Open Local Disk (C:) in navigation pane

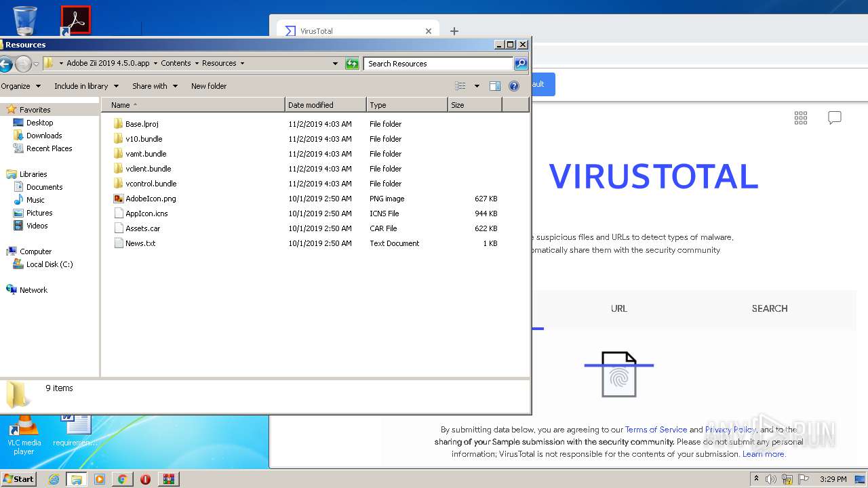pyautogui.click(x=50, y=264)
